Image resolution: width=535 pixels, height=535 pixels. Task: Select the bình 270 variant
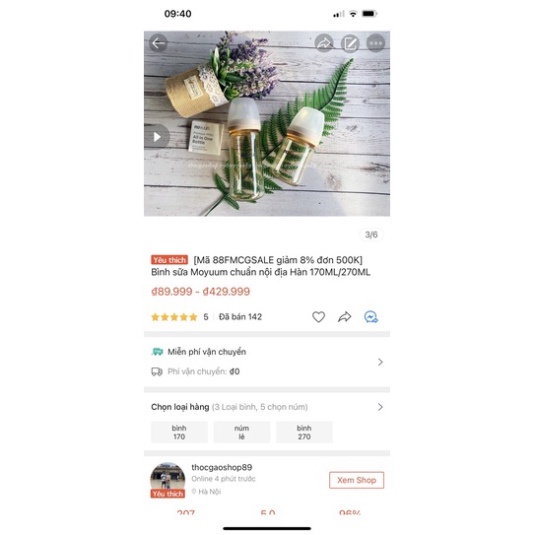[304, 432]
